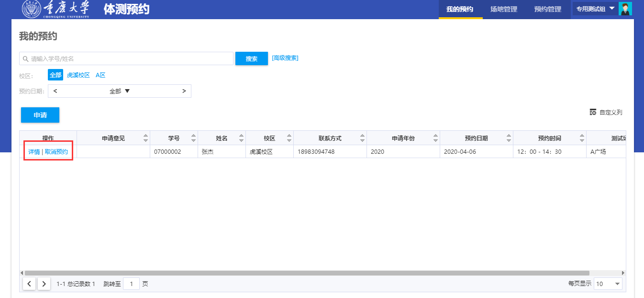Click the blue 申请 button
Screen dimensions: 644x298
pos(40,115)
